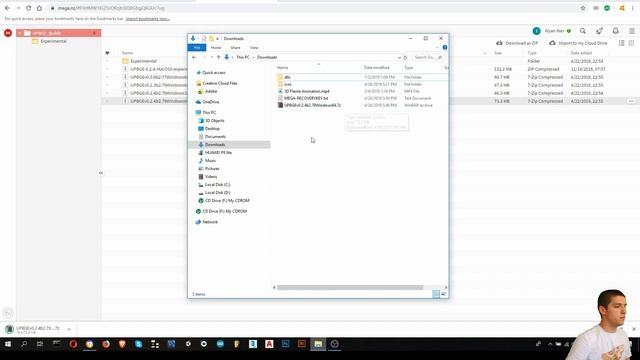Open Creative Cloud Files in sidebar
640x360 pixels.
(220, 83)
